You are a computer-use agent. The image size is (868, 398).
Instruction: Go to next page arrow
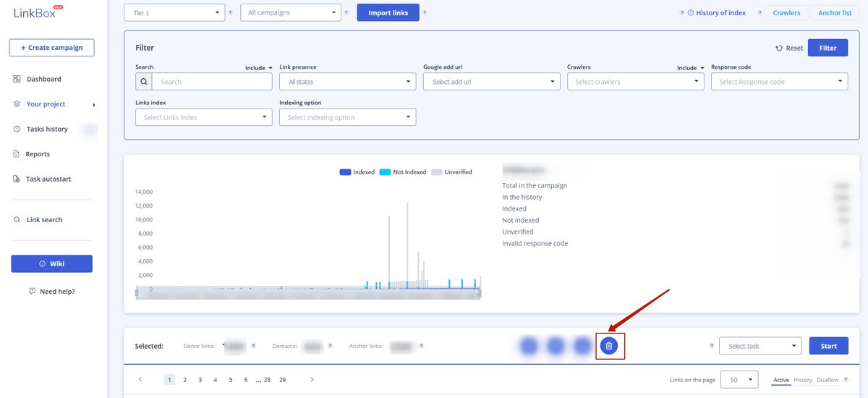(x=312, y=379)
